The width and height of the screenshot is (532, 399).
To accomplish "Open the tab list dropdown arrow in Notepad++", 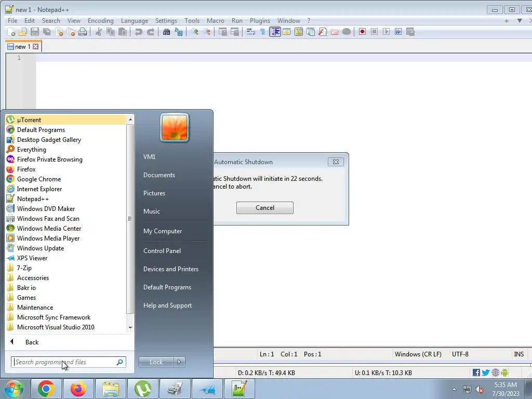I will (520, 21).
